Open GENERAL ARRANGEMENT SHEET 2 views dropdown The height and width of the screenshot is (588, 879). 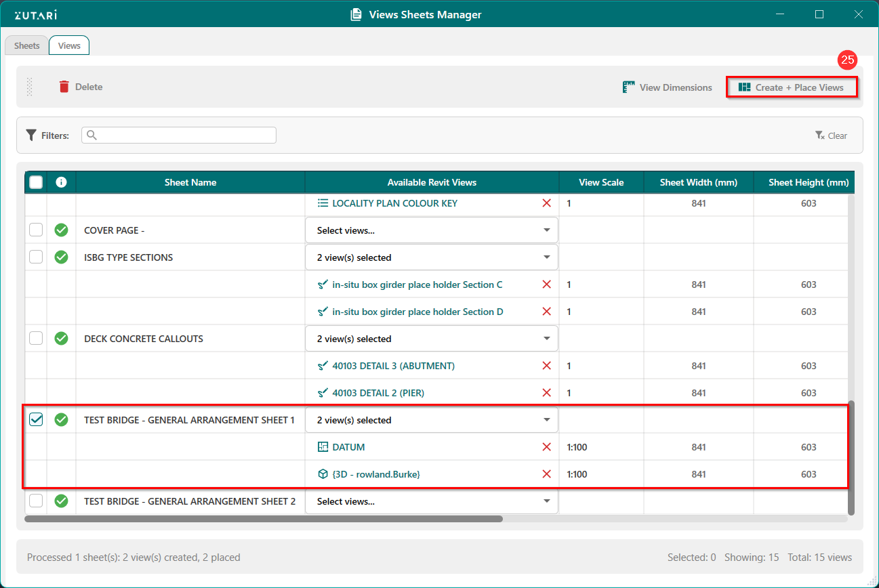(x=432, y=501)
